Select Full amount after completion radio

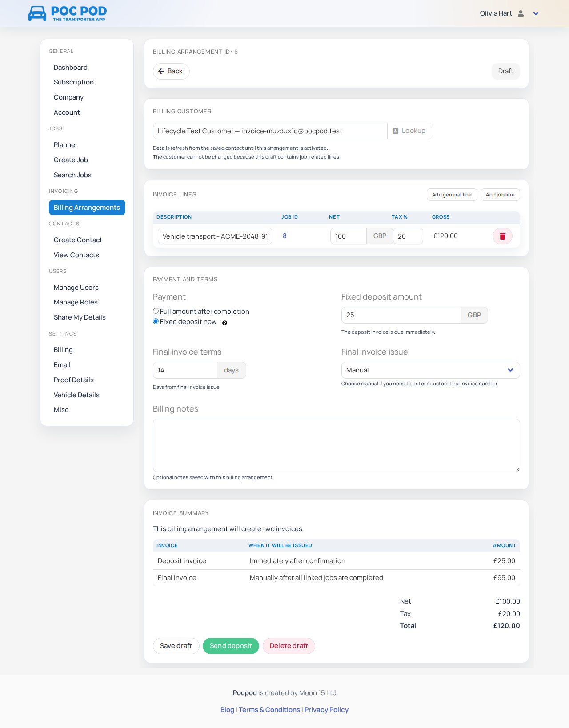pyautogui.click(x=156, y=311)
